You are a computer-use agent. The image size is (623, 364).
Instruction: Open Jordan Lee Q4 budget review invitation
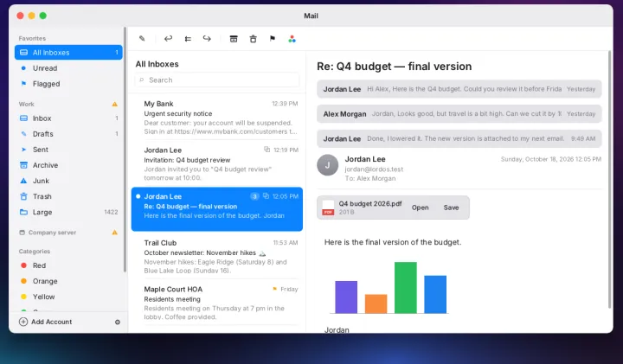(217, 163)
